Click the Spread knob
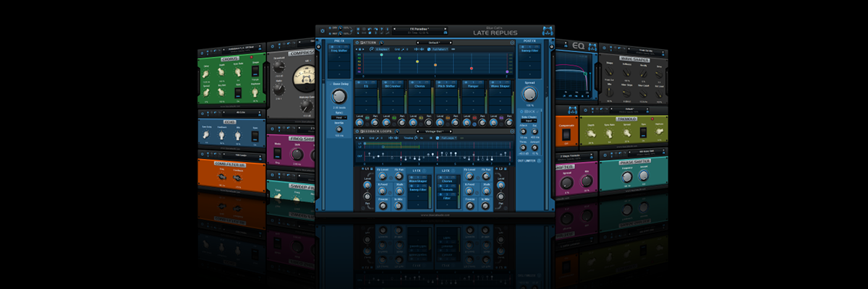The height and width of the screenshot is (289, 868). [529, 94]
